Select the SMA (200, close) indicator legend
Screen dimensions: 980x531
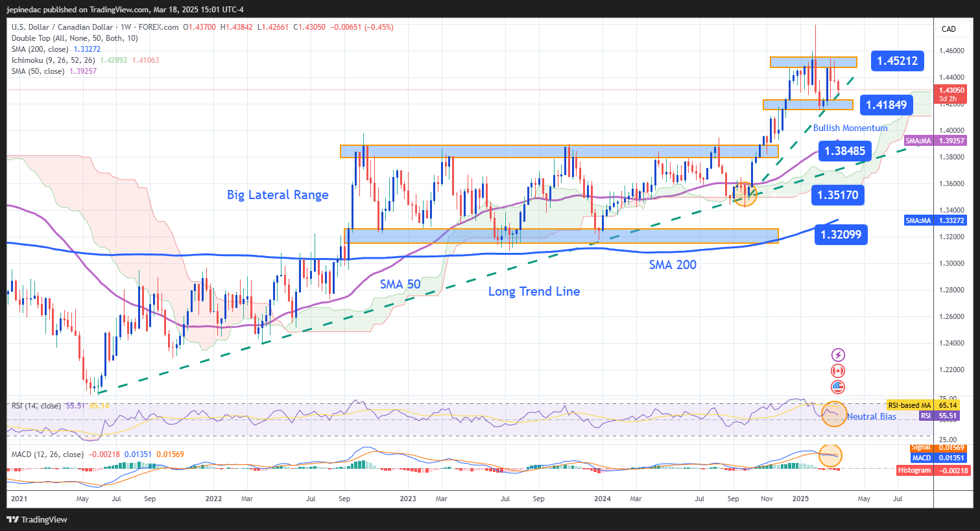coord(56,49)
